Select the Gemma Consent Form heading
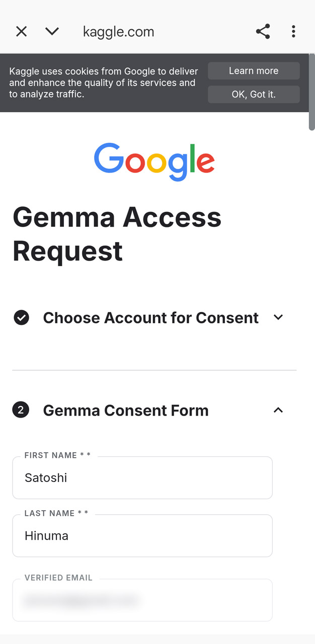 pos(125,410)
